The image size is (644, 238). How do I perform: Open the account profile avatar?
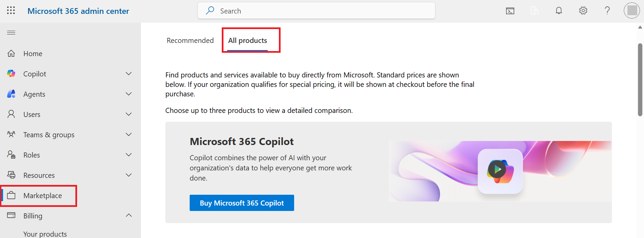coord(631,11)
